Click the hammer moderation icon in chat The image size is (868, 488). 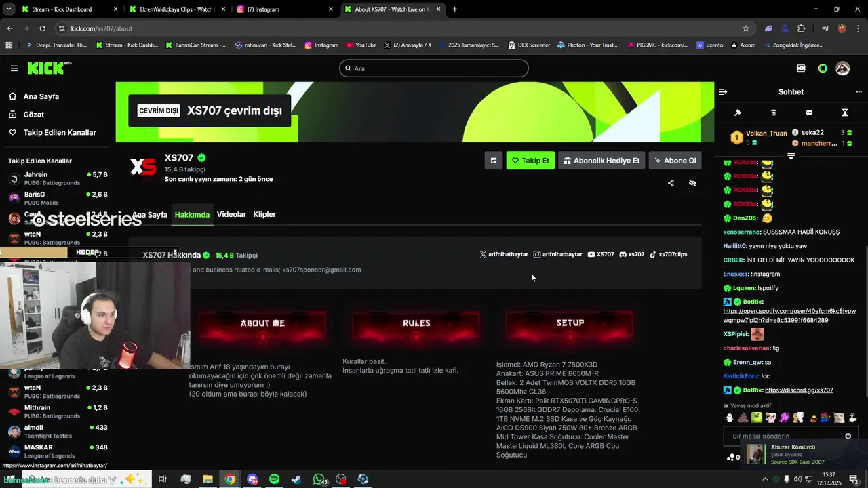738,113
